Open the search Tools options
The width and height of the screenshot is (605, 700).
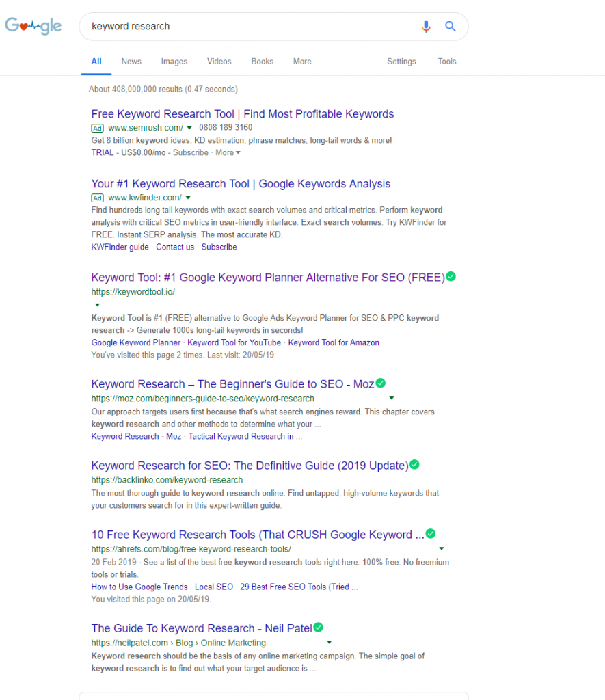447,62
